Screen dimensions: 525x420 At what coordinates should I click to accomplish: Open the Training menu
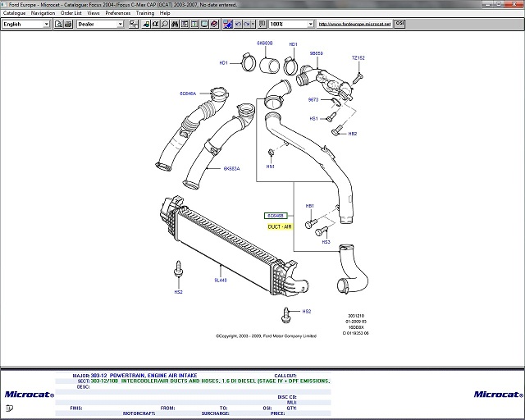pos(144,13)
